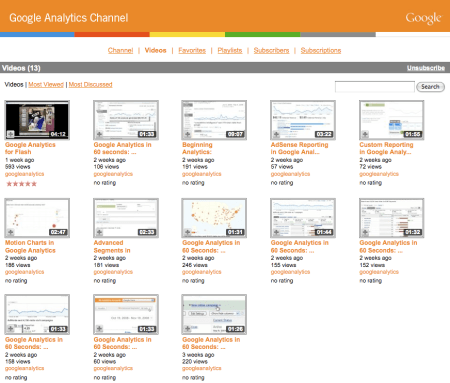Open Google Analytics for Flash video title
This screenshot has width=450, height=383.
click(x=30, y=148)
